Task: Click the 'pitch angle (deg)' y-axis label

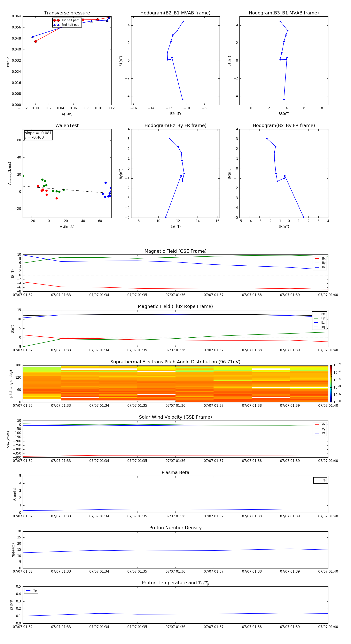Action: [11, 384]
